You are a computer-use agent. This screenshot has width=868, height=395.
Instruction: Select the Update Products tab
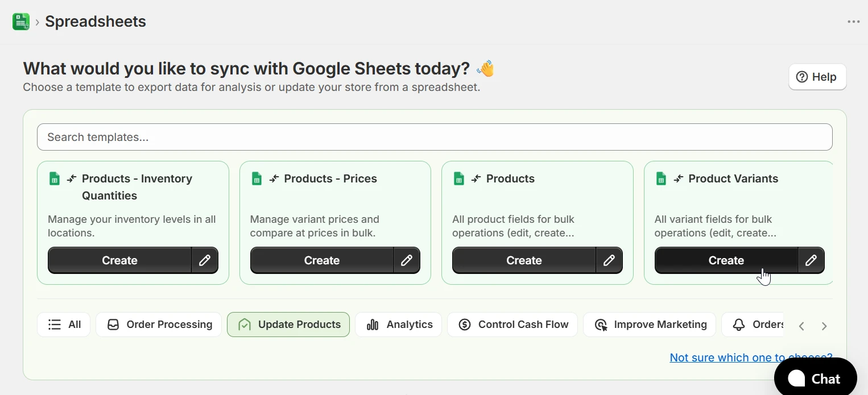pos(288,325)
